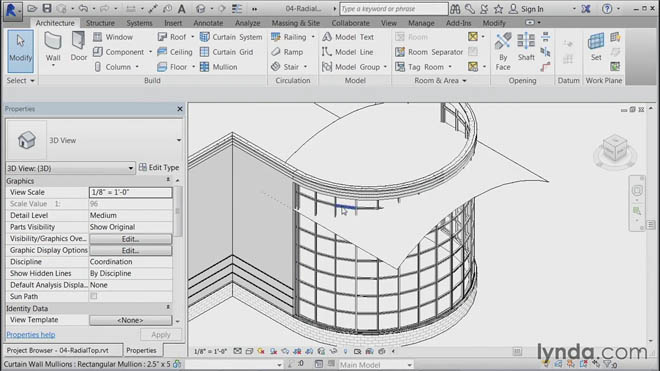Select the Shaft opening tool
Screen dimensions: 660x371
point(526,47)
